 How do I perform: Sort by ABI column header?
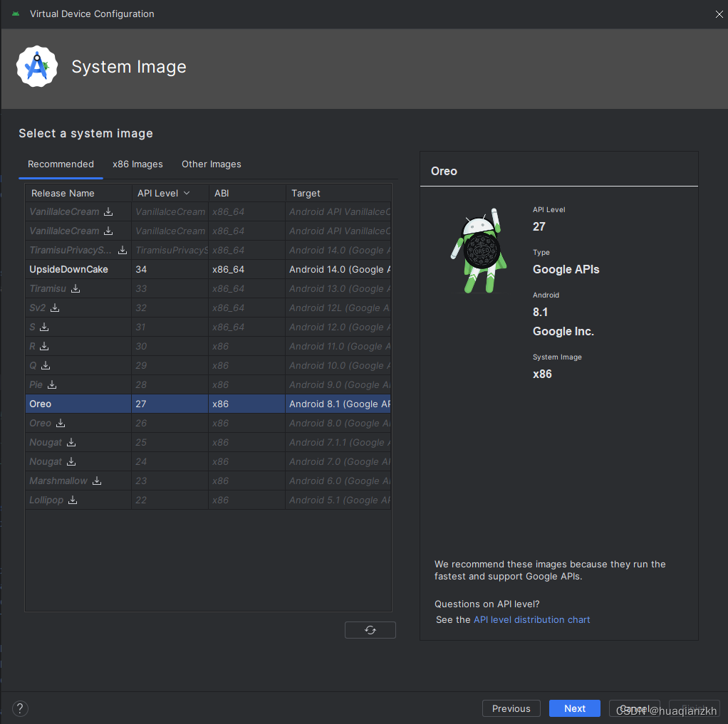[247, 193]
